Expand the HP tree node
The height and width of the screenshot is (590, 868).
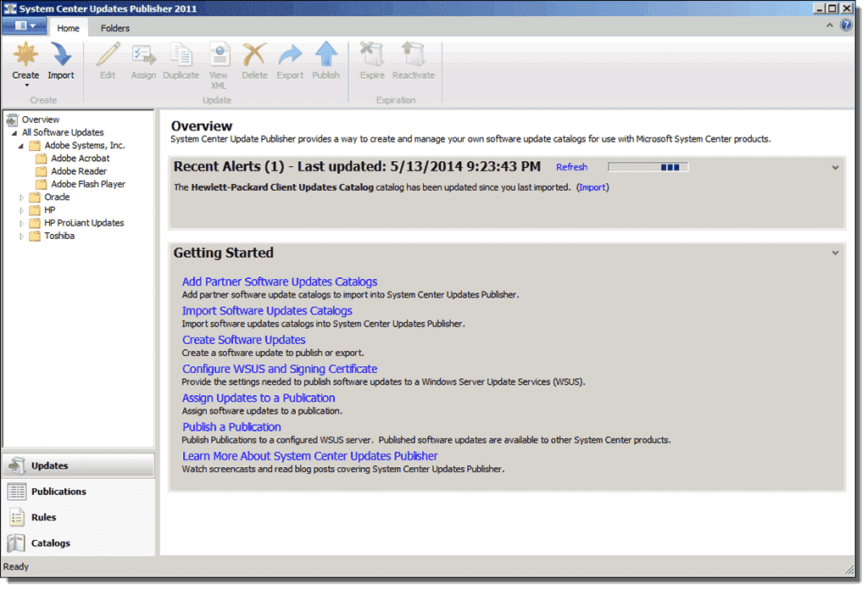click(x=21, y=210)
